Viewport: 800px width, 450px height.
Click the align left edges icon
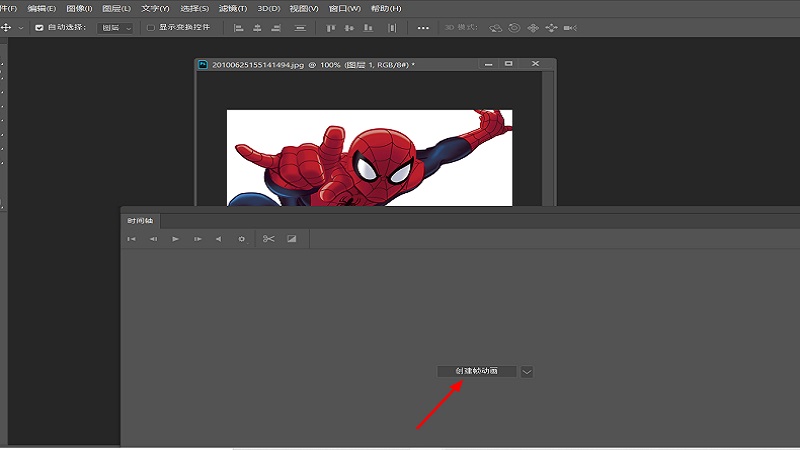(238, 28)
